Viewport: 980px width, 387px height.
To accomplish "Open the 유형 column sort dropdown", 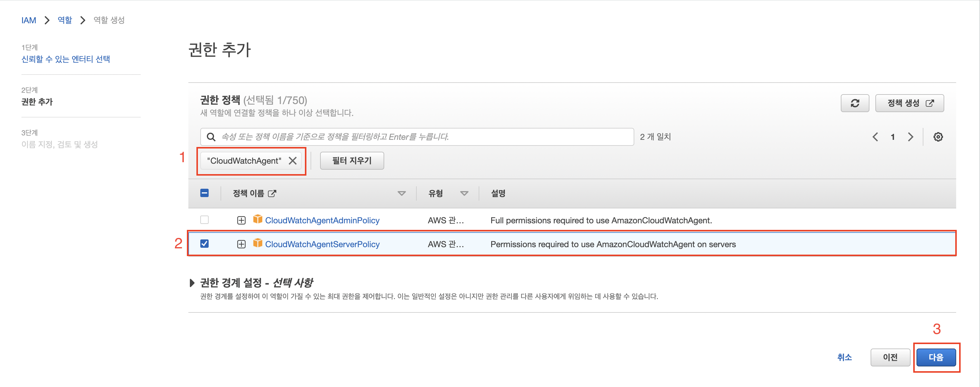I will pyautogui.click(x=464, y=194).
